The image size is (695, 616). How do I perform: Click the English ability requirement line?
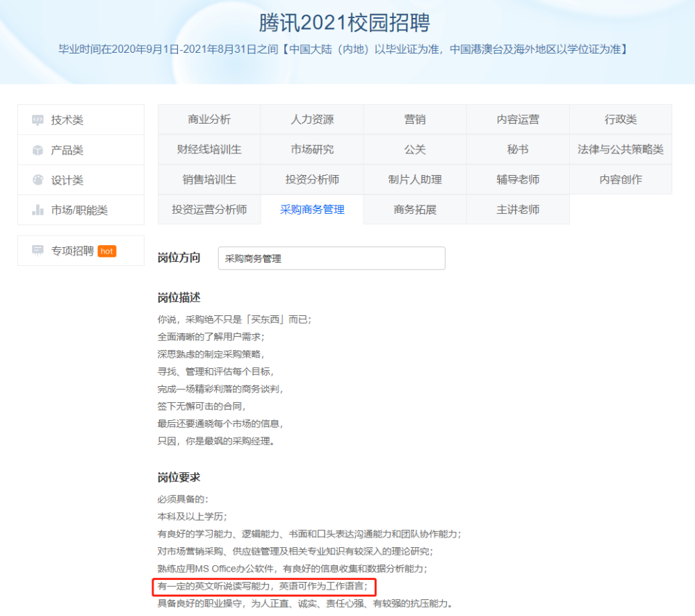point(263,586)
